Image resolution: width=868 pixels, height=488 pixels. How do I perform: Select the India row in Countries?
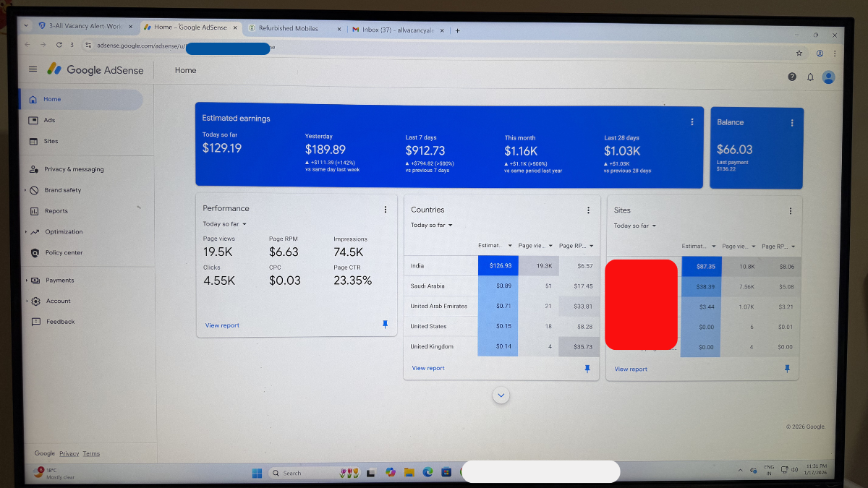coord(502,265)
